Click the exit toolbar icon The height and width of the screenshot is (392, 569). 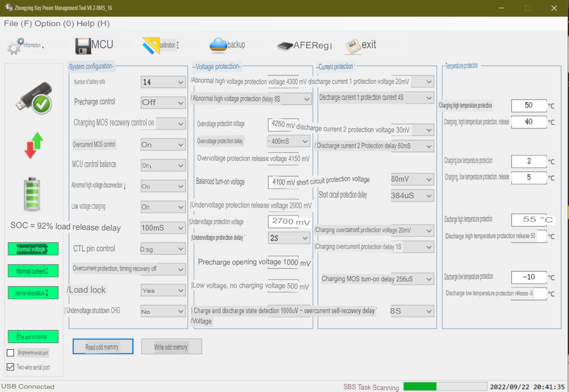coord(353,46)
